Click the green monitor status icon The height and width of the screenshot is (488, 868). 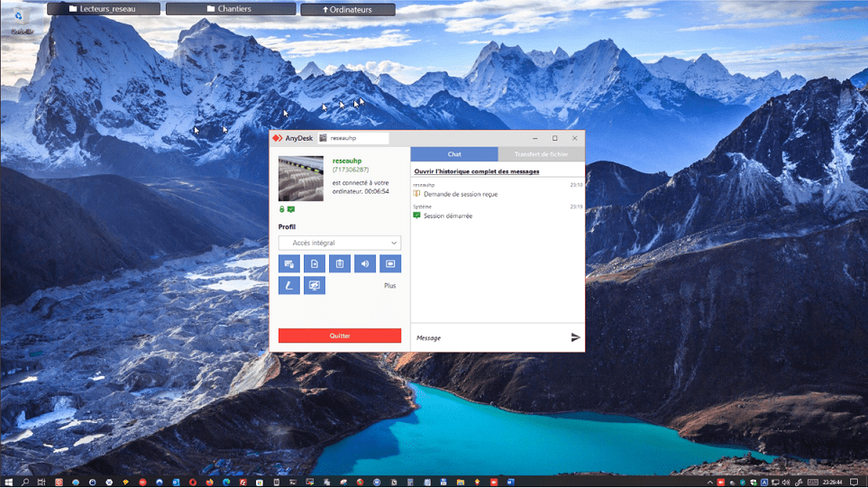click(x=291, y=209)
